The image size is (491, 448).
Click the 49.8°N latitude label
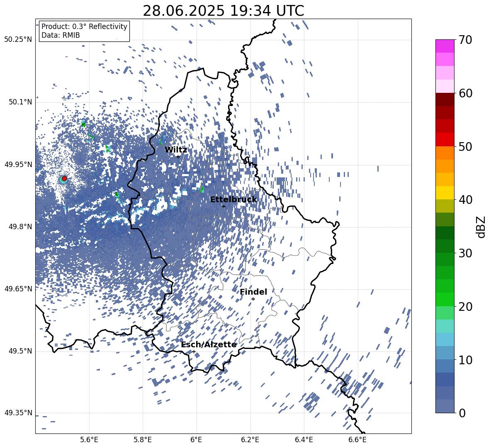[21, 227]
